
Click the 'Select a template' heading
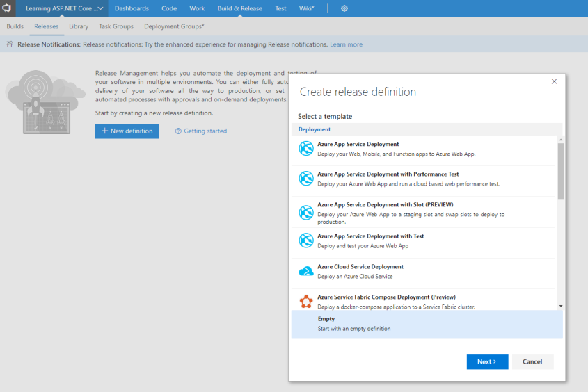(x=325, y=117)
